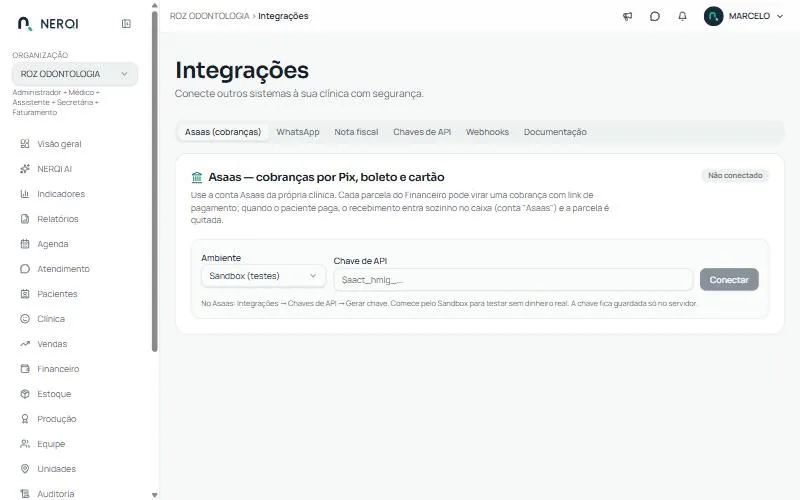Click sidebar scrollbar up arrow
Image resolution: width=800 pixels, height=500 pixels.
pos(155,6)
